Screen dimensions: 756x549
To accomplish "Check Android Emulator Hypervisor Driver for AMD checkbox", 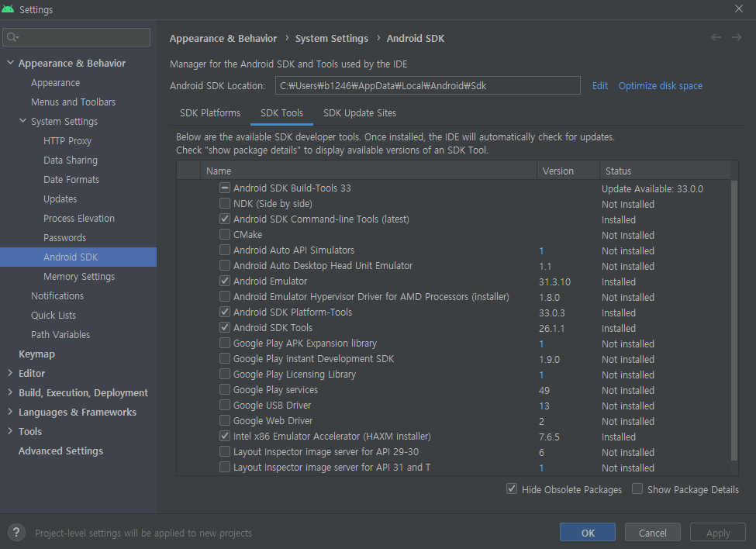I will click(x=225, y=296).
